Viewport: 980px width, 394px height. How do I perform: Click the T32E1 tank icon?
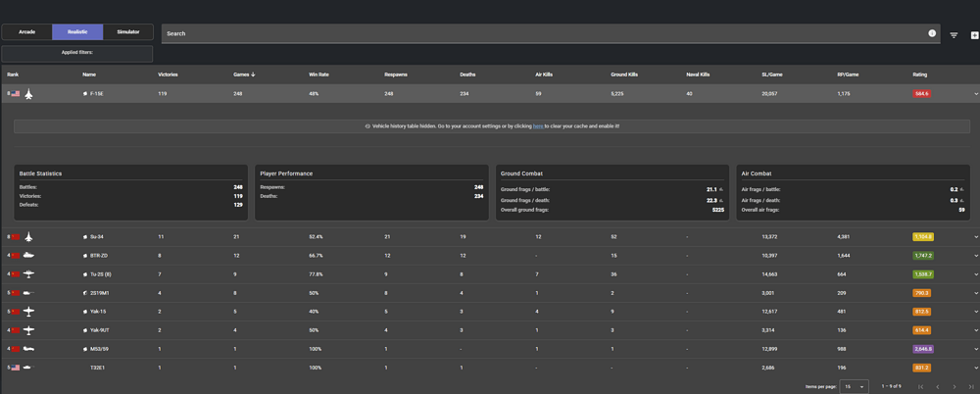[27, 368]
